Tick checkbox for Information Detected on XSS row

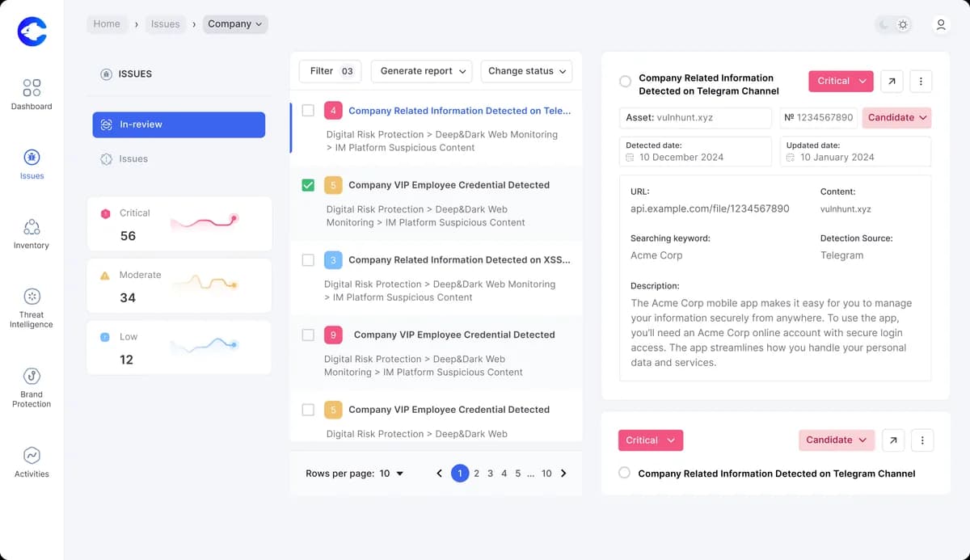[x=308, y=260]
